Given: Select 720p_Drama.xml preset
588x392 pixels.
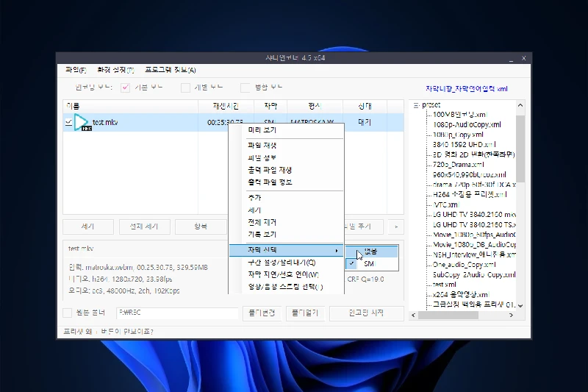Looking at the screenshot, I should click(x=458, y=164).
